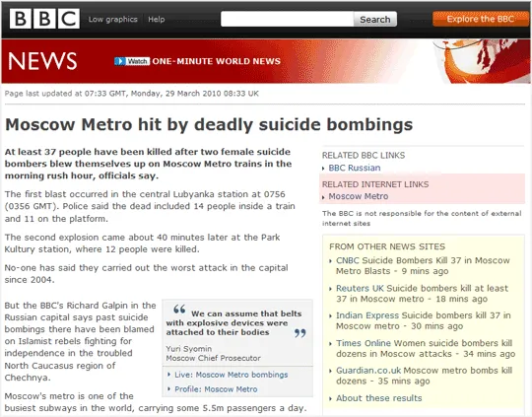Click the paragraph about Park Kultury station
532x417 pixels.
(x=142, y=243)
